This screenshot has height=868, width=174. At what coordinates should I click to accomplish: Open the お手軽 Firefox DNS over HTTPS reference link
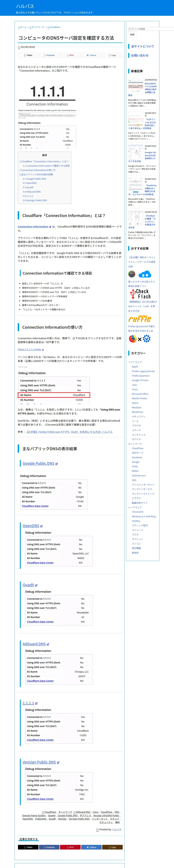[x=69, y=432]
